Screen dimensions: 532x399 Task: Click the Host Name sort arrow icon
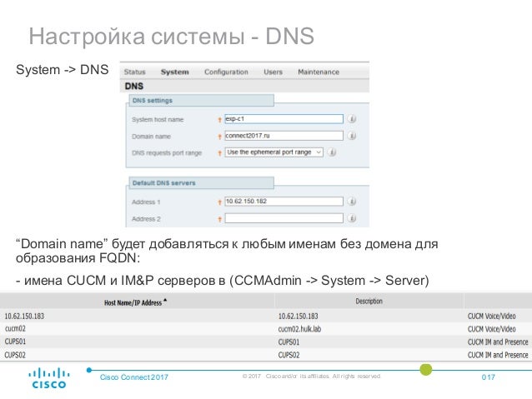[x=165, y=300]
